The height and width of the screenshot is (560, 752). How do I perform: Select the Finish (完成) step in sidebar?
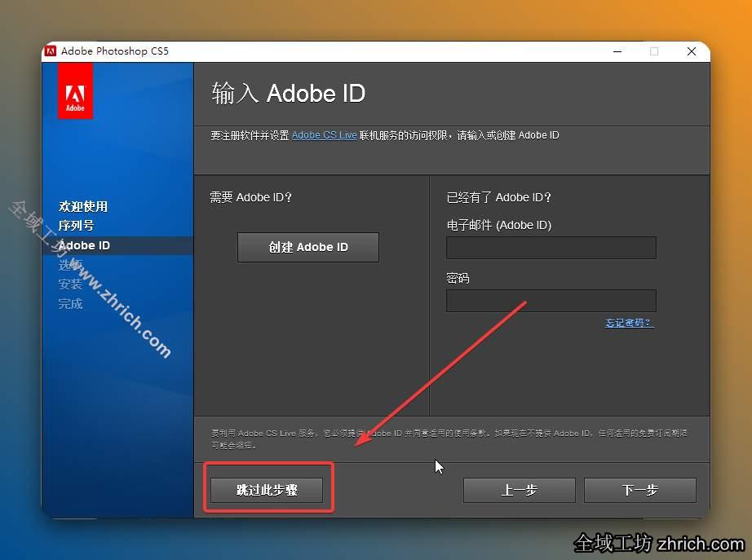click(x=70, y=303)
